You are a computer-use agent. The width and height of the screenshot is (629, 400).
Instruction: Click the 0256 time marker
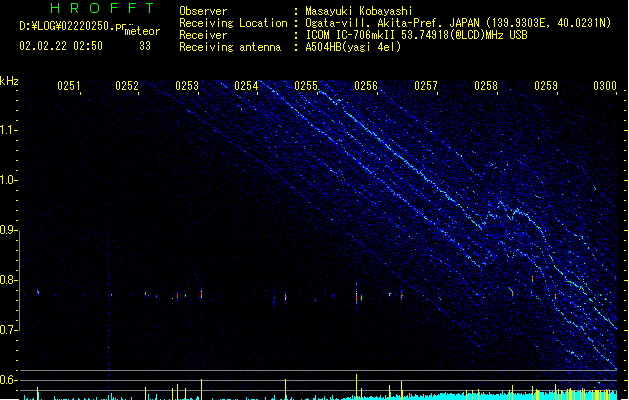(366, 86)
